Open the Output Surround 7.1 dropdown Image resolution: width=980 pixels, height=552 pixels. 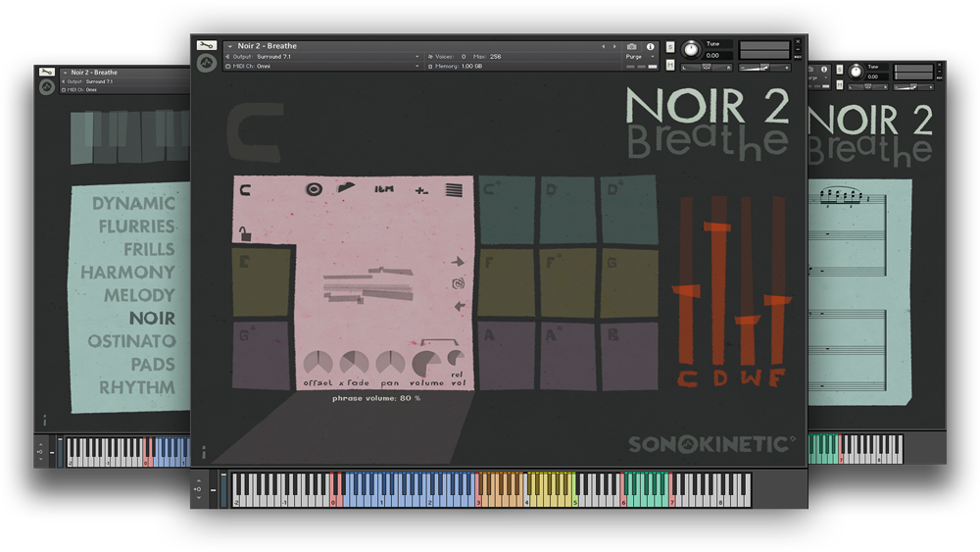322,56
